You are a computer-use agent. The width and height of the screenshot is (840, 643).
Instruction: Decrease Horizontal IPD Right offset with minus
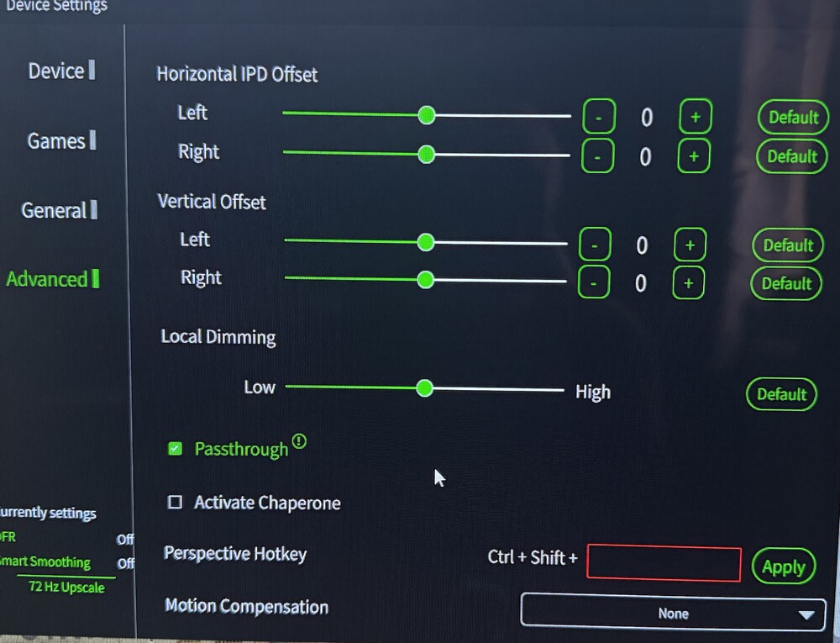tap(597, 156)
